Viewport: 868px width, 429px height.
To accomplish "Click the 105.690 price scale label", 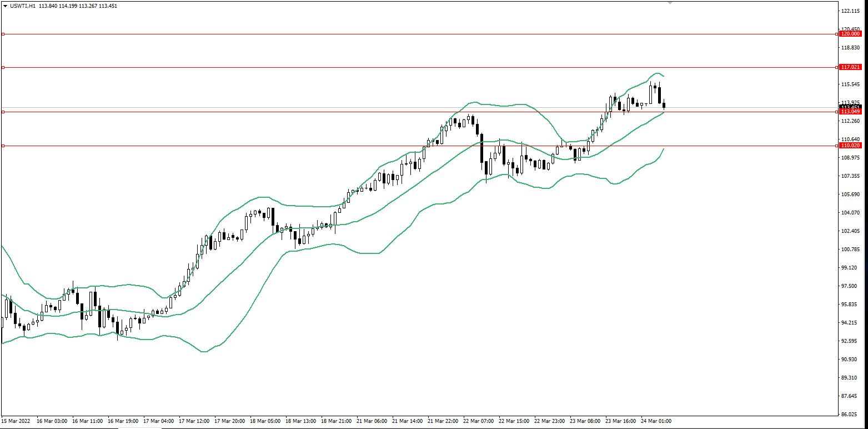I will (850, 194).
